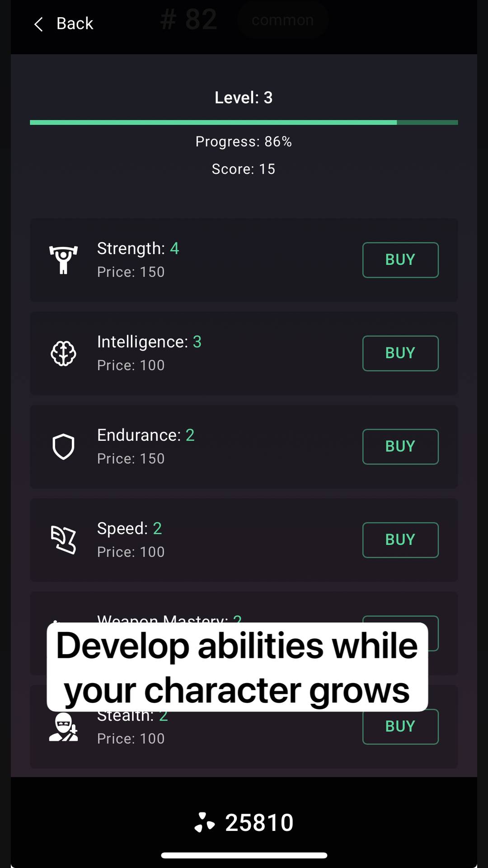The height and width of the screenshot is (868, 488).
Task: Tap the Score: 15 label
Action: pos(244,169)
